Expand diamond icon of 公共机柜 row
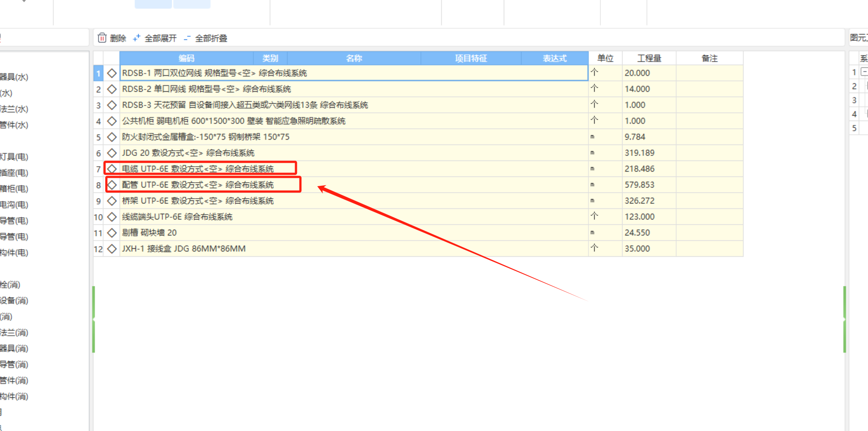The height and width of the screenshot is (431, 868). pos(112,121)
